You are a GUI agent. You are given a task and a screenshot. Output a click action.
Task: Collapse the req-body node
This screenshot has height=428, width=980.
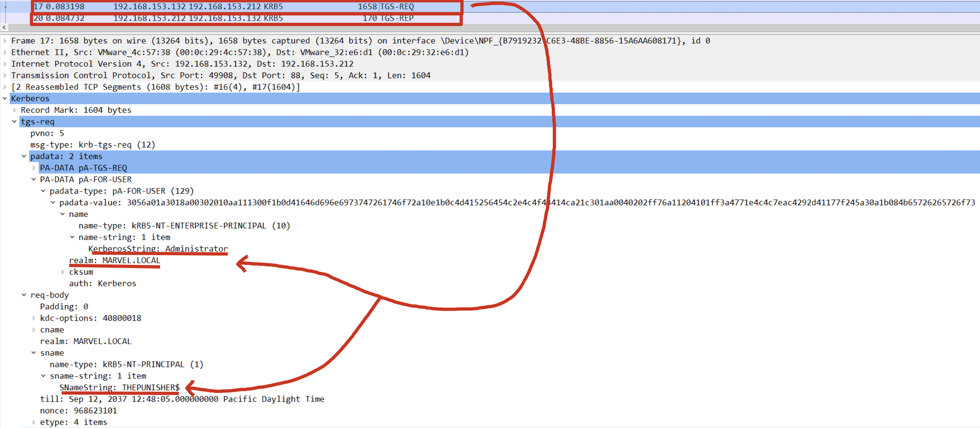click(24, 295)
